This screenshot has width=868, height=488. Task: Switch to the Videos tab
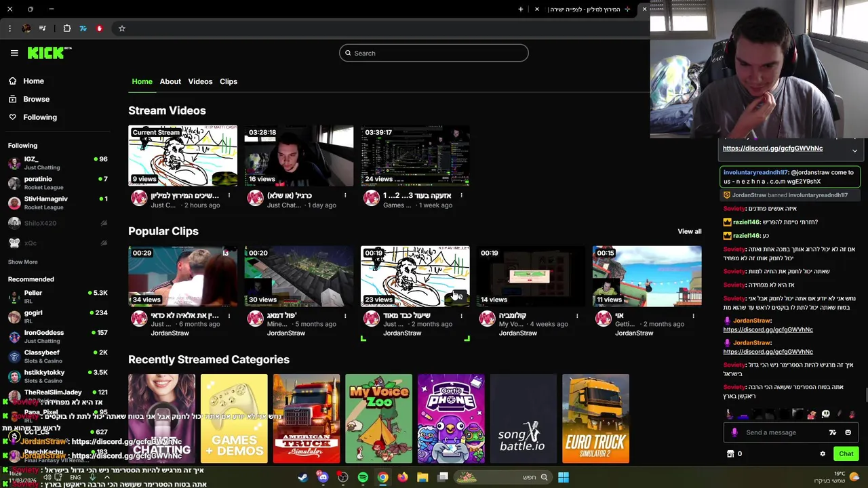(x=200, y=81)
